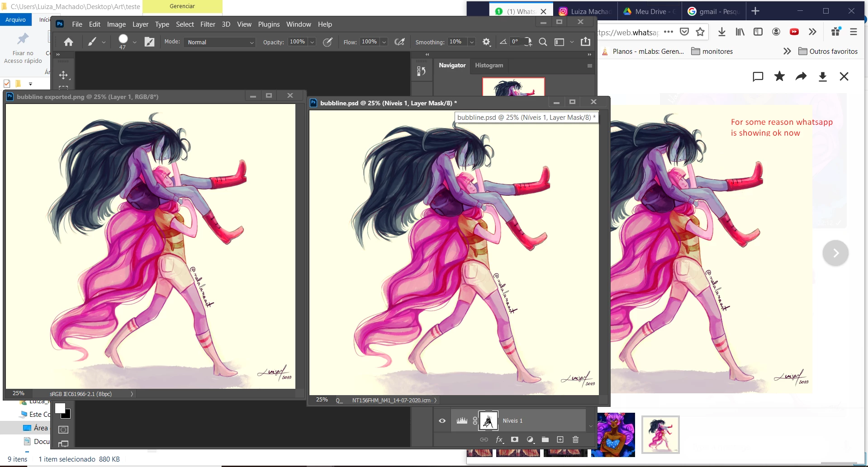Open the Filter menu in Photoshop
The image size is (868, 467).
[x=208, y=24]
